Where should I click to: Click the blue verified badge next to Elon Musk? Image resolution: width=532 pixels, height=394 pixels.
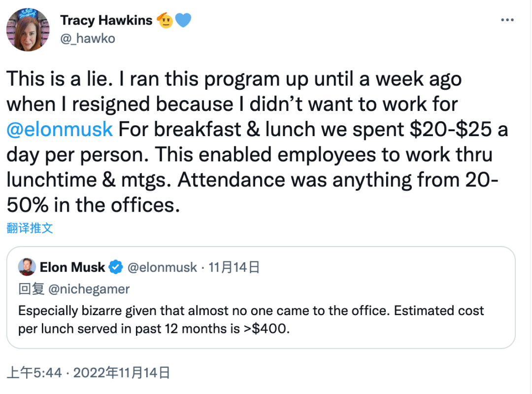pyautogui.click(x=116, y=267)
